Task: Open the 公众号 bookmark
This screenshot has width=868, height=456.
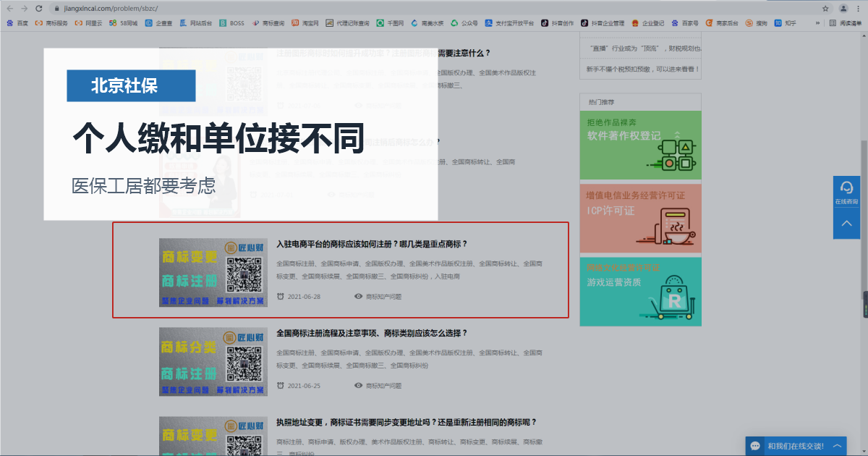Action: [x=464, y=23]
